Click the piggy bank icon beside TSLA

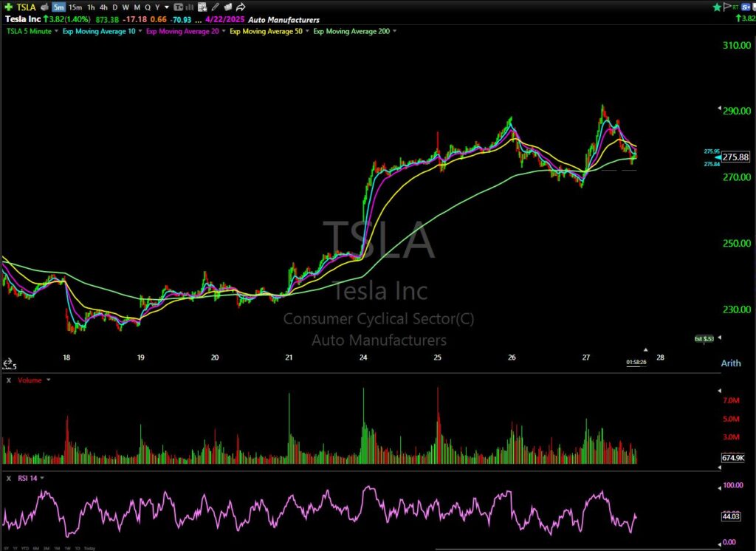pos(43,7)
